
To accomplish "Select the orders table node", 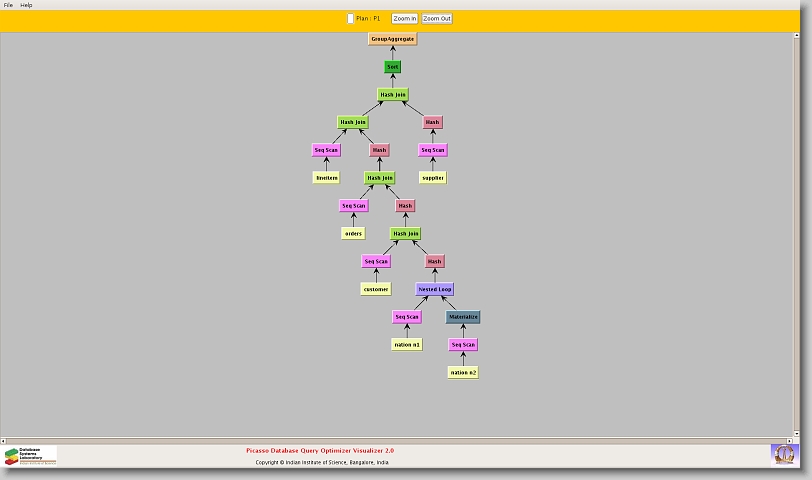I will point(353,233).
